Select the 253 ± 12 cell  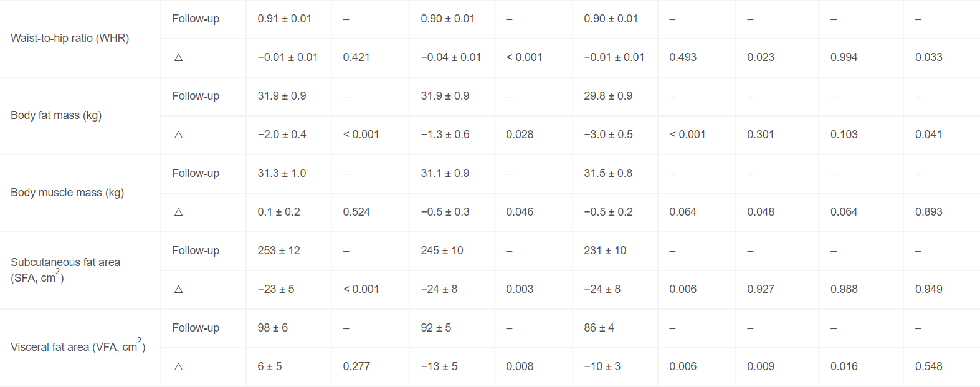tap(278, 251)
